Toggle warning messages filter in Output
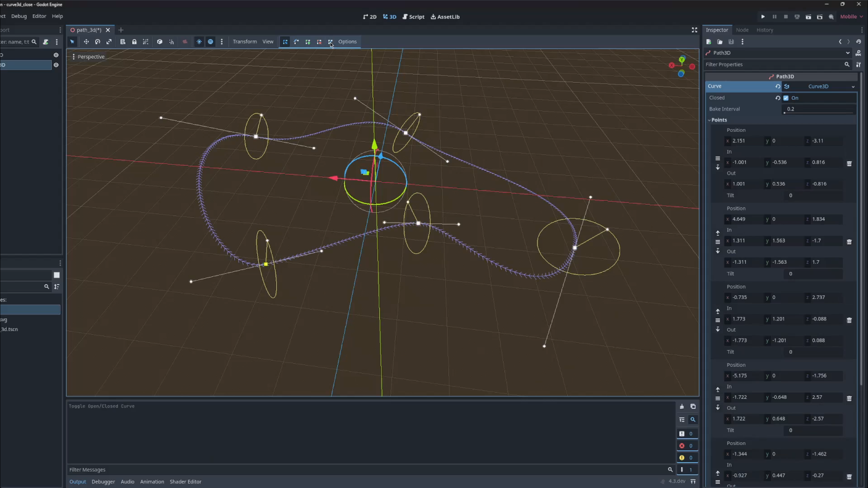The width and height of the screenshot is (868, 488). 687,458
